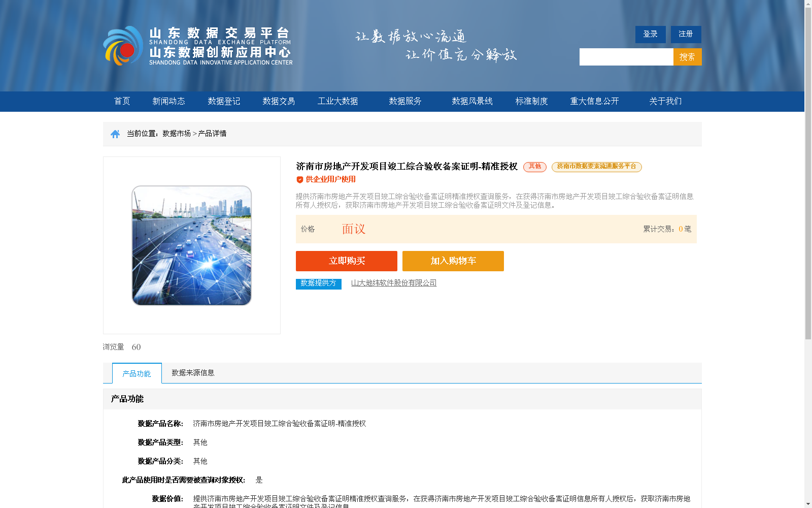Click the 数据产品分类 field label
This screenshot has height=508, width=812.
click(x=160, y=461)
